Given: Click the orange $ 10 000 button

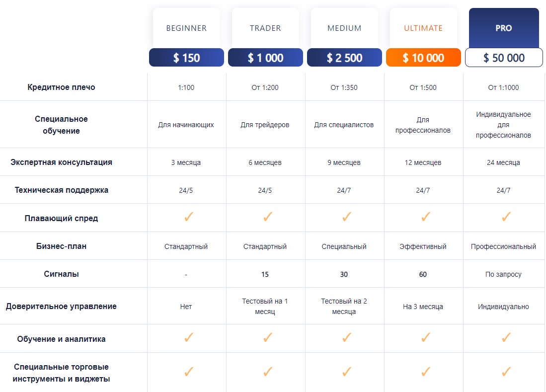Looking at the screenshot, I should tap(423, 58).
